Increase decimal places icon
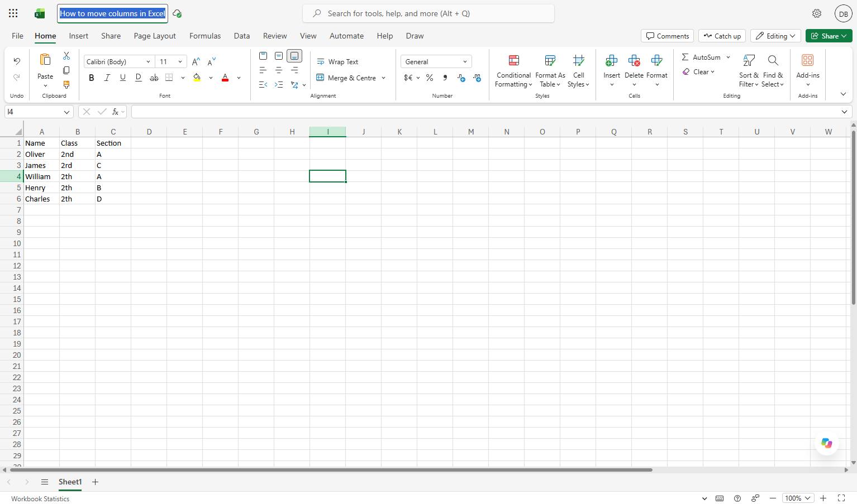The image size is (857, 504). point(461,78)
